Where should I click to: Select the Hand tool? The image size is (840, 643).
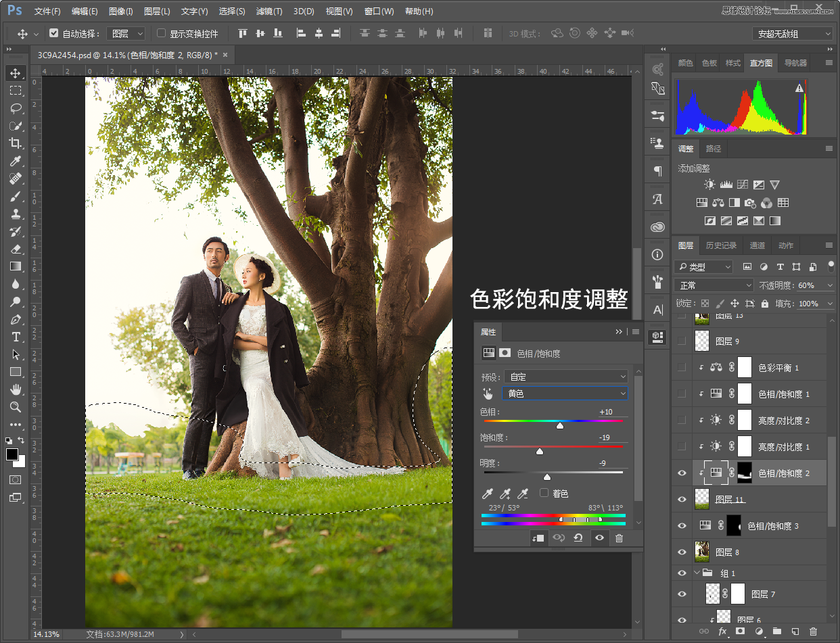tap(15, 389)
